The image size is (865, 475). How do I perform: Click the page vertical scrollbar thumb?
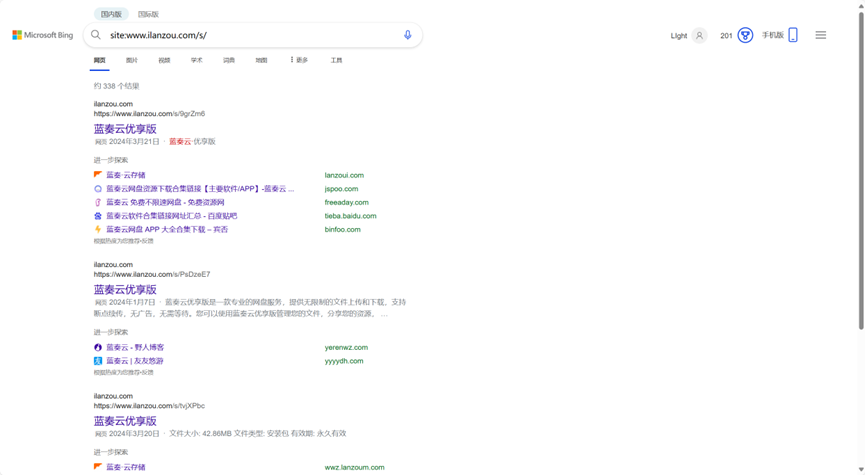coord(861,171)
